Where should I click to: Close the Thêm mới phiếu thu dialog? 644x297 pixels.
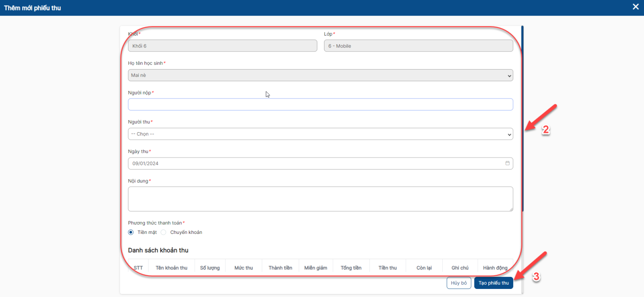636,7
